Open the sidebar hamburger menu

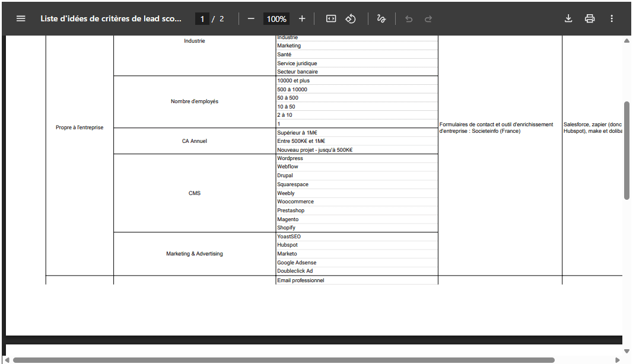click(x=21, y=18)
